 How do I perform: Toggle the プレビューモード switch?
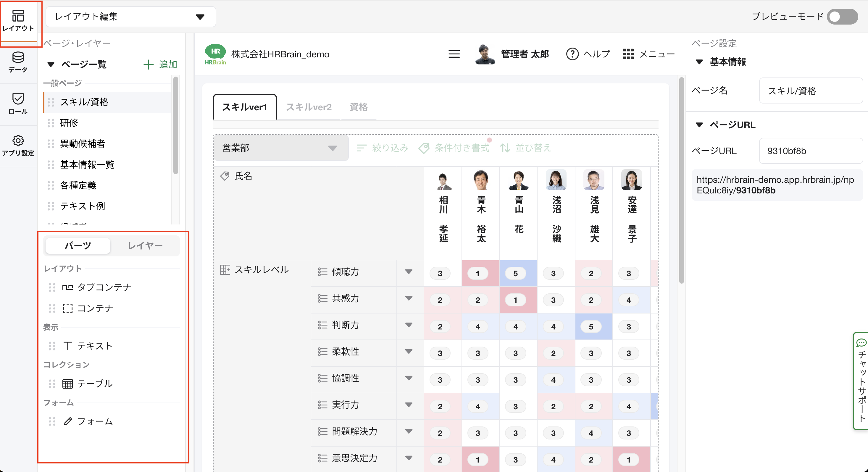click(x=842, y=17)
